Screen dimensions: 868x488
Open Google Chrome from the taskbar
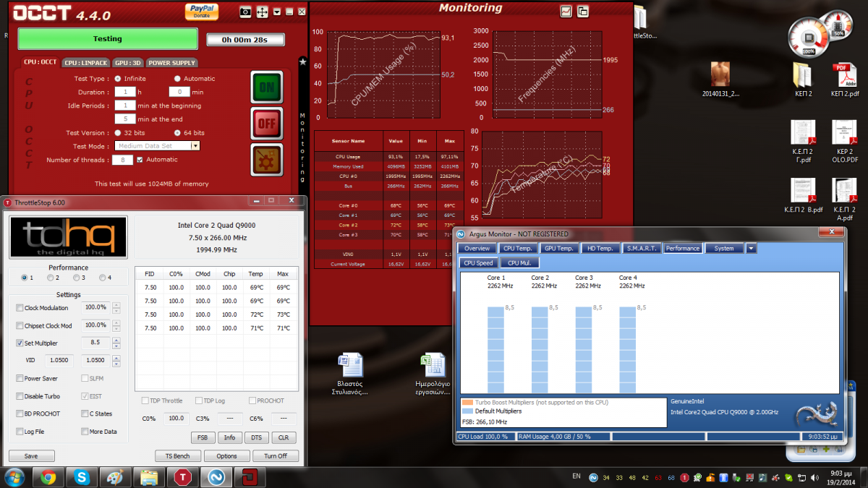pos(48,476)
